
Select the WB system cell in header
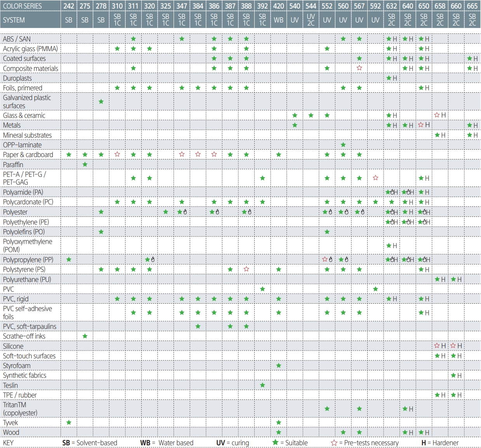pos(278,20)
